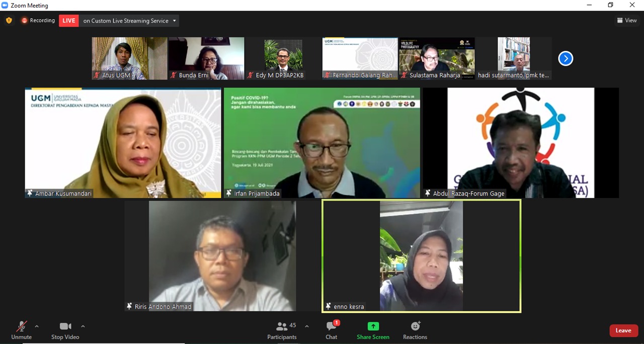This screenshot has height=344, width=644.
Task: Click the red Recording indicator icon
Action: pos(24,21)
